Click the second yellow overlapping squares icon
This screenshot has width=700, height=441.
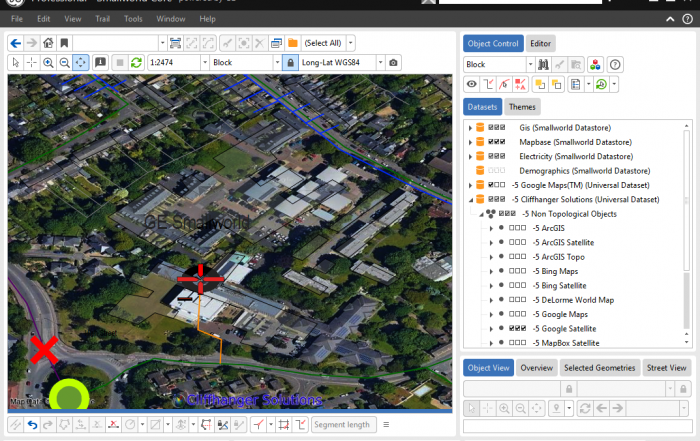click(556, 84)
